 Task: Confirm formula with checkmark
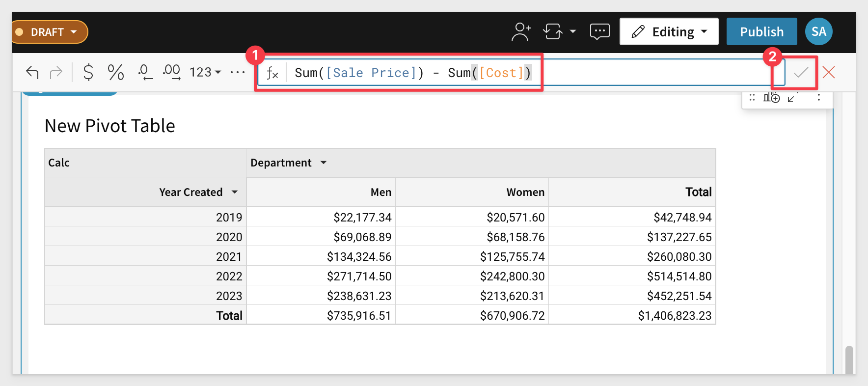click(x=801, y=73)
